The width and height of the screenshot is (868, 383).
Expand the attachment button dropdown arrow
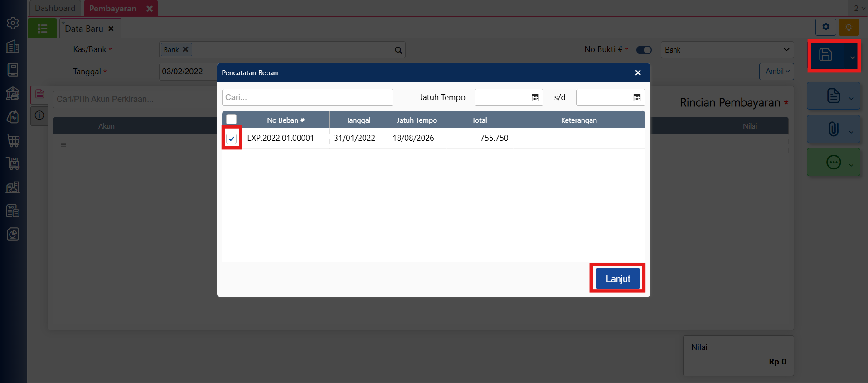coord(851,132)
